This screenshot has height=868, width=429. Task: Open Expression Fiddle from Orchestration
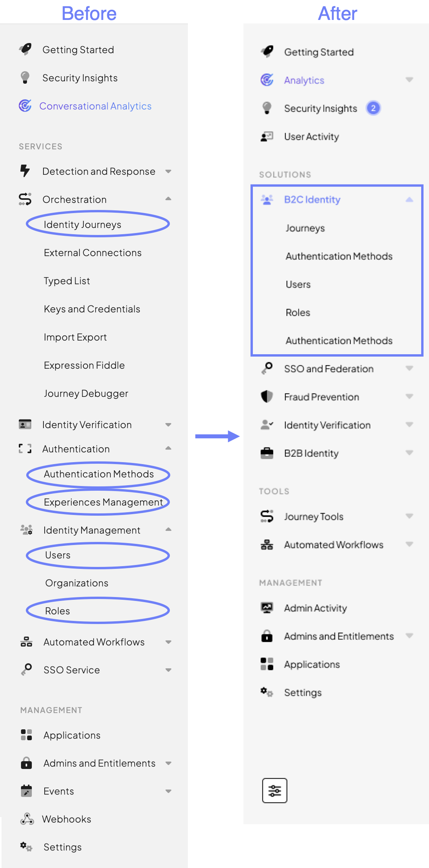[x=85, y=365]
